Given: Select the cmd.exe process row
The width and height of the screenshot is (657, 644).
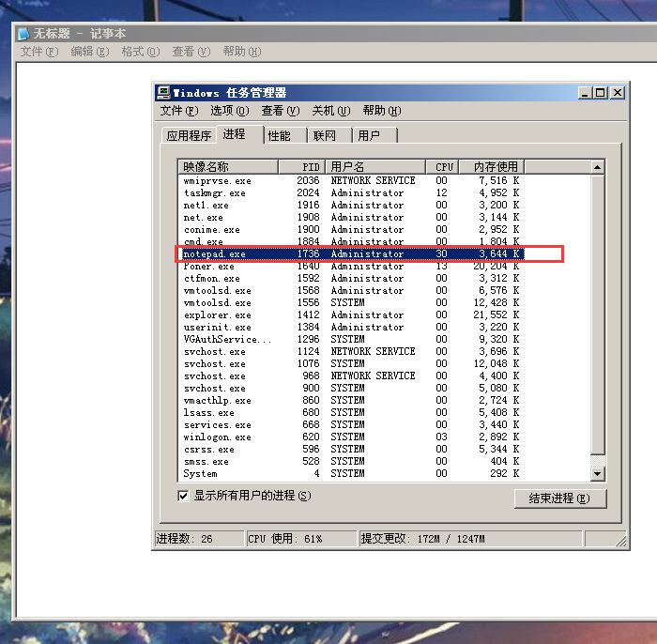Looking at the screenshot, I should (x=352, y=242).
